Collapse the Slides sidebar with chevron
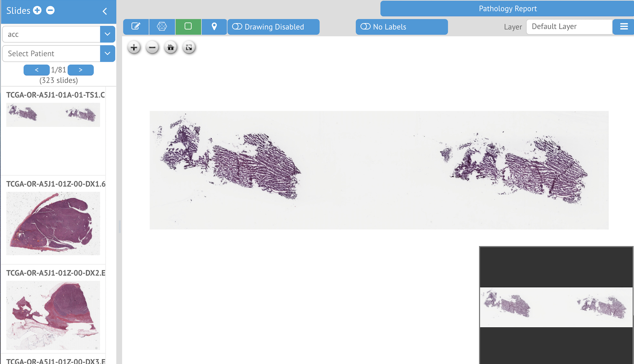The image size is (634, 364). [x=105, y=11]
